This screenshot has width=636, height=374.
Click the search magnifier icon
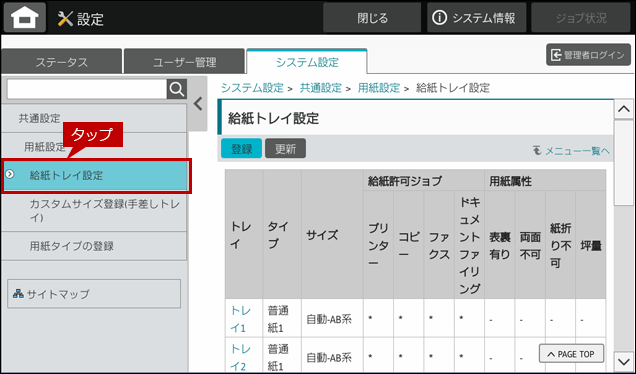(177, 89)
